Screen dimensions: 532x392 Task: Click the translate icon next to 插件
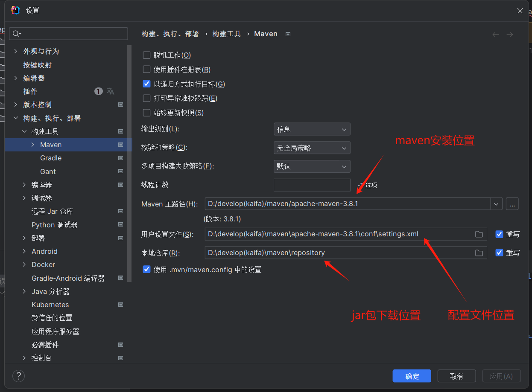click(111, 91)
